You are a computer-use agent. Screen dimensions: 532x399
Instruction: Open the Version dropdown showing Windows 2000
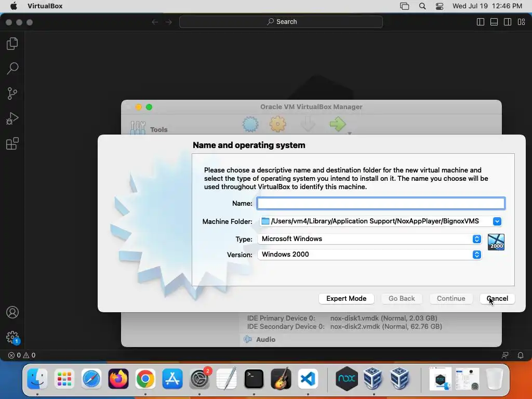(x=369, y=255)
